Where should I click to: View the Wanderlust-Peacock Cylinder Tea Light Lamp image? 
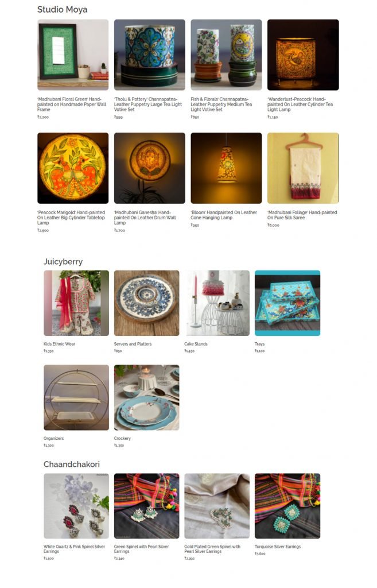[x=303, y=55]
